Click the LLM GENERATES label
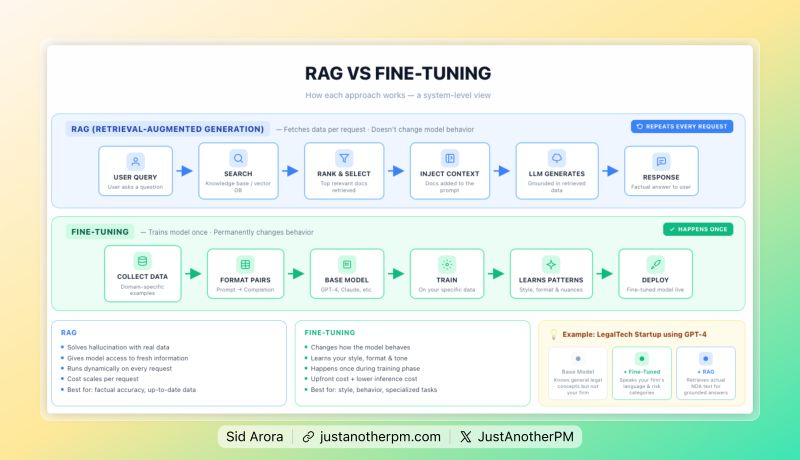 tap(557, 174)
